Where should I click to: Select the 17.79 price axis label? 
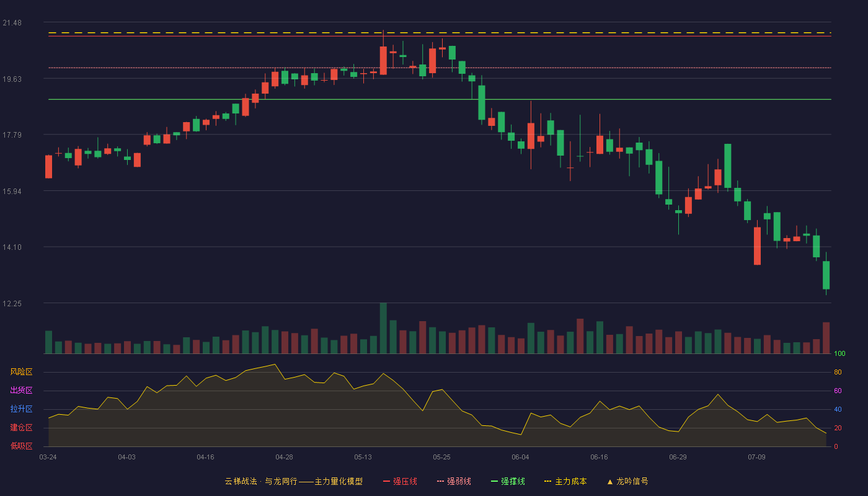tap(12, 135)
